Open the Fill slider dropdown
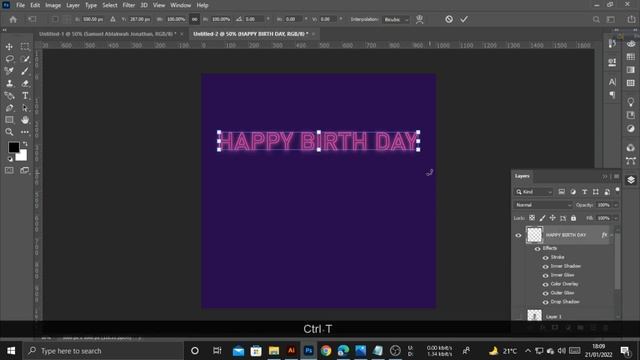Image resolution: width=640 pixels, height=360 pixels. pos(616,218)
